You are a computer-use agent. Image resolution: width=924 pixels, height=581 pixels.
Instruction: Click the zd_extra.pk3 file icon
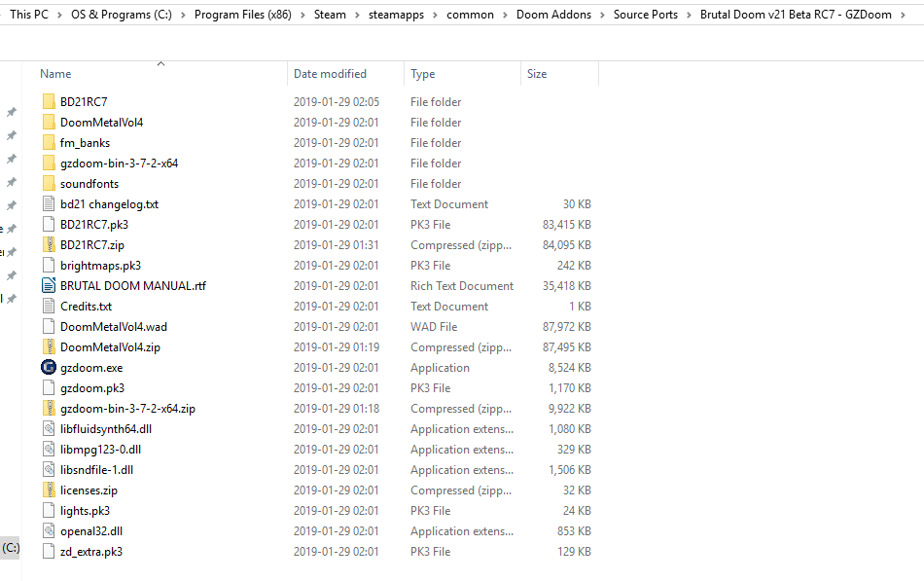coord(49,552)
